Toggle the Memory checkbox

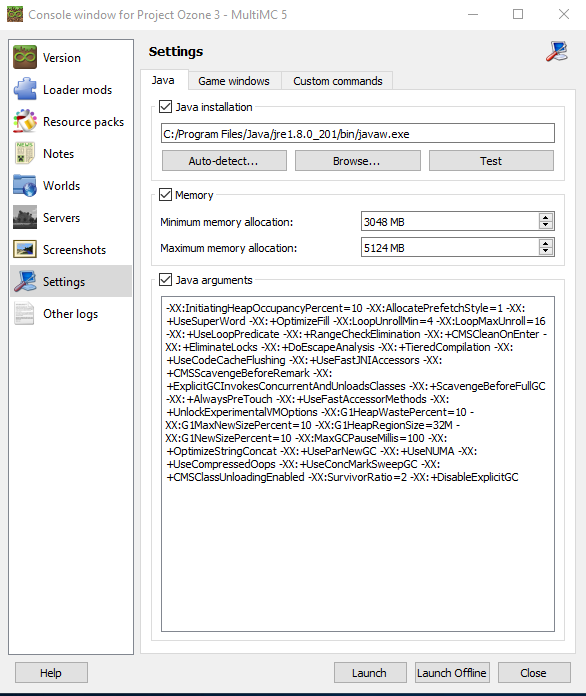click(166, 194)
